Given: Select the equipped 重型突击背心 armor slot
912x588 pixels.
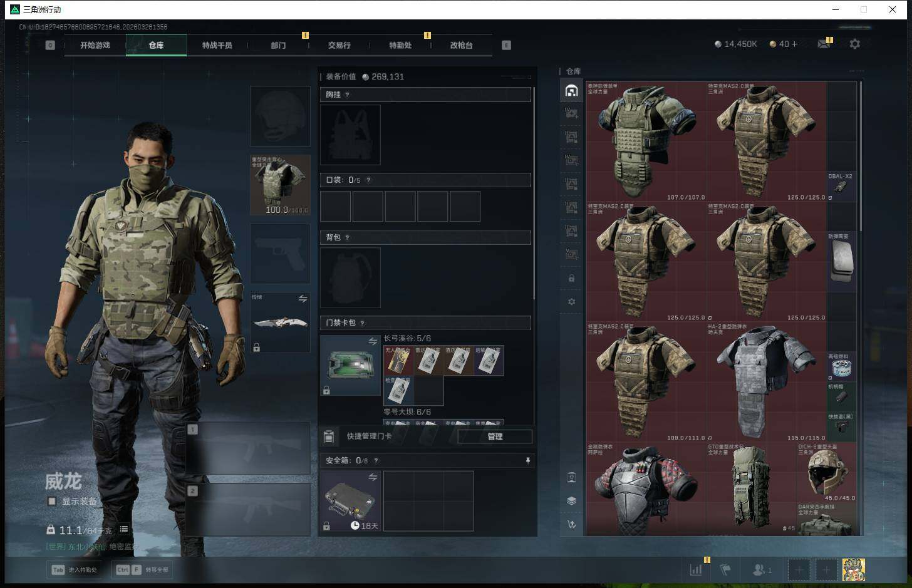Looking at the screenshot, I should pos(280,185).
